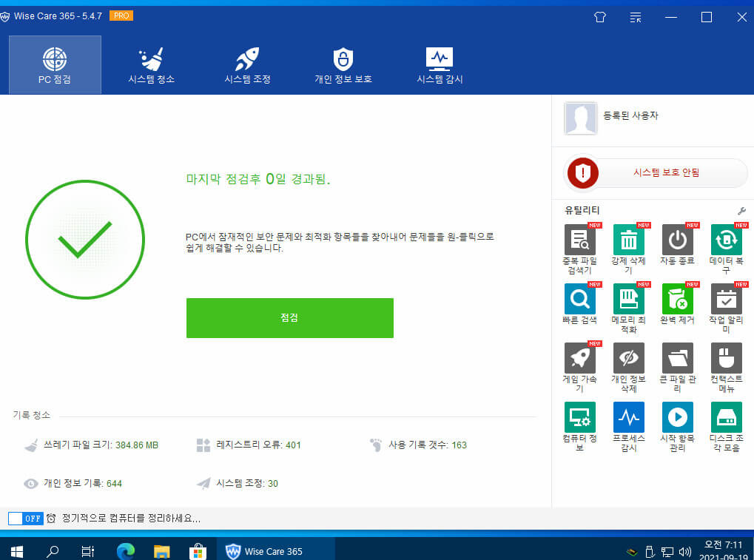Launch Microsoft Edge from taskbar
Viewport: 754px width, 560px height.
point(126,551)
